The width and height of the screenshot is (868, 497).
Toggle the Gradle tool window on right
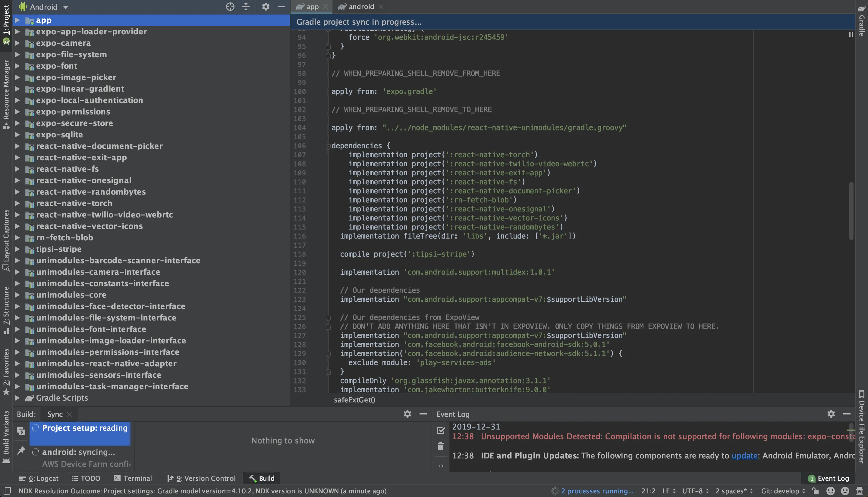coord(861,20)
